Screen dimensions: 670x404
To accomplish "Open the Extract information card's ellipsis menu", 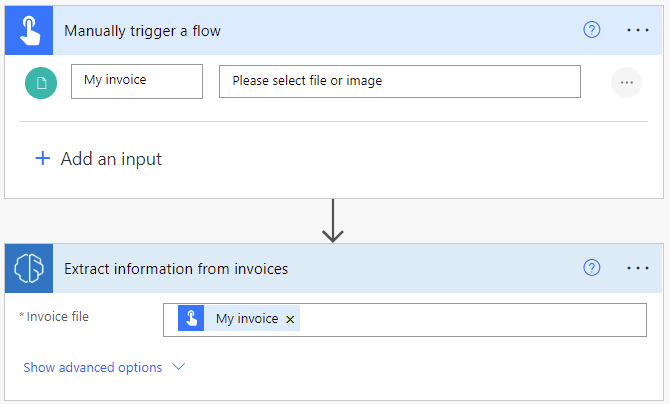I will (638, 268).
